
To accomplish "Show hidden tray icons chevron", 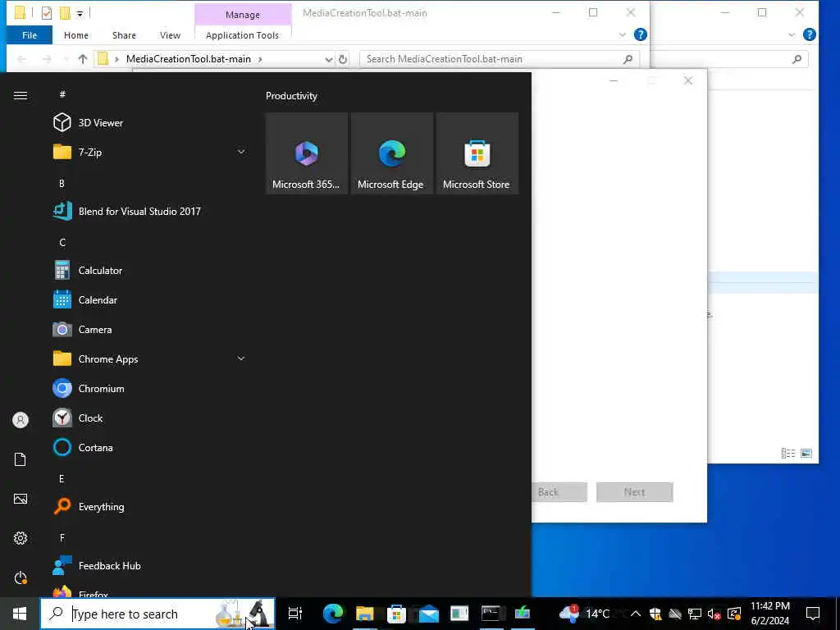I will pyautogui.click(x=636, y=614).
